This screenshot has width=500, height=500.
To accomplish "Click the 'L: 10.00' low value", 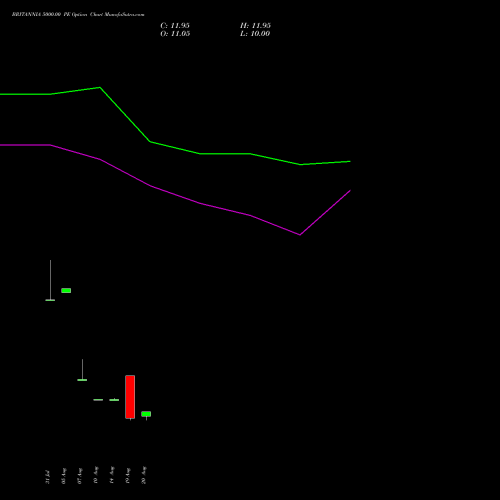I will click(x=255, y=34).
